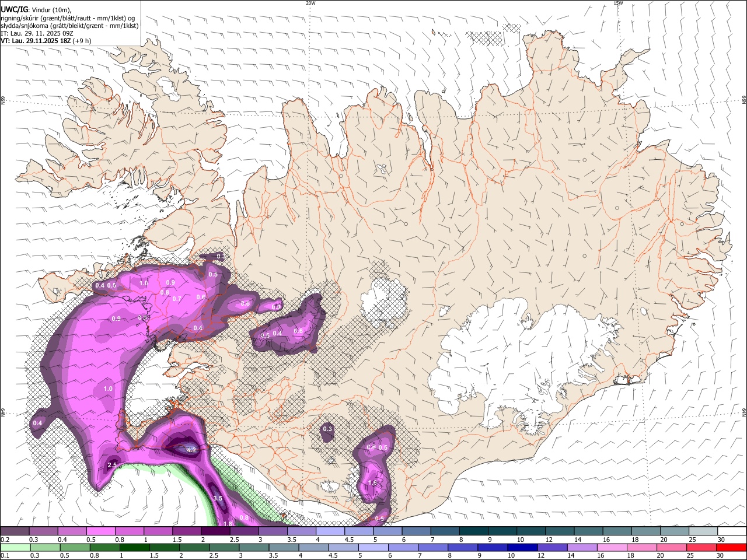This screenshot has width=747, height=560.
Task: Click the '20W' longitude label
Action: pyautogui.click(x=310, y=3)
